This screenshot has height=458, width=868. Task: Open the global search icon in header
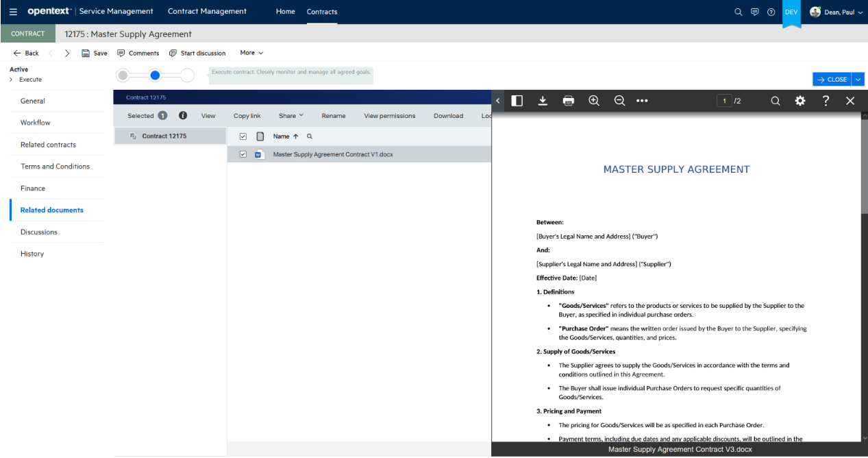point(738,12)
